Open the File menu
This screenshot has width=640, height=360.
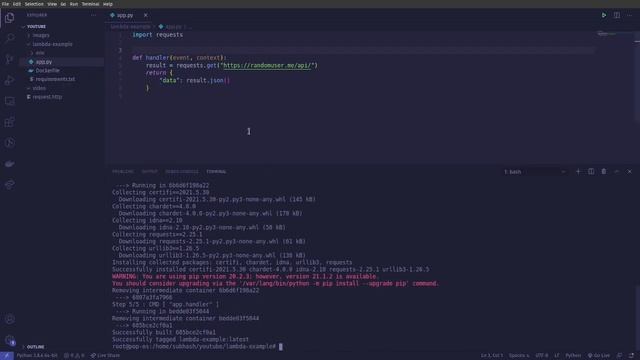[x=5, y=4]
